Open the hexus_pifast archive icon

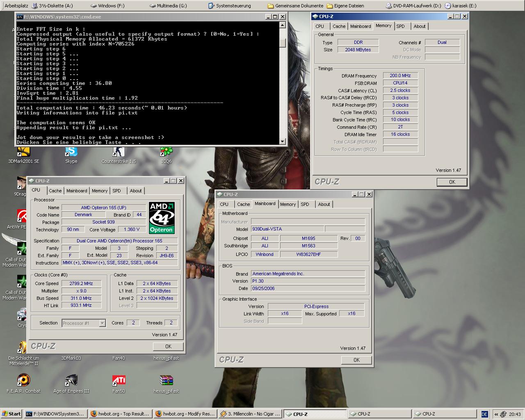click(x=166, y=383)
